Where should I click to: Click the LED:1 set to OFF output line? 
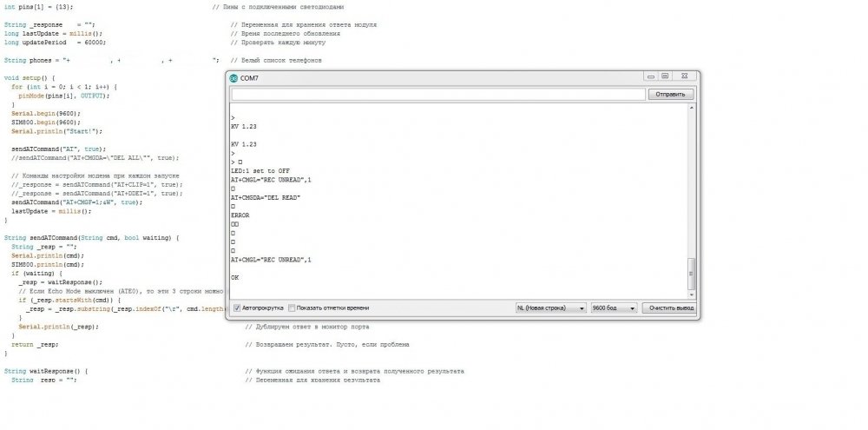[x=260, y=171]
